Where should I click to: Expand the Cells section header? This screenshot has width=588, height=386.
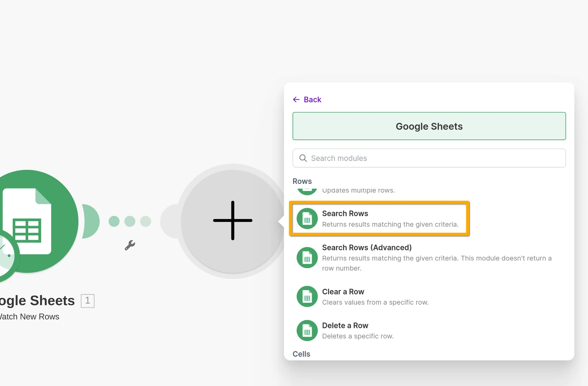pyautogui.click(x=301, y=354)
